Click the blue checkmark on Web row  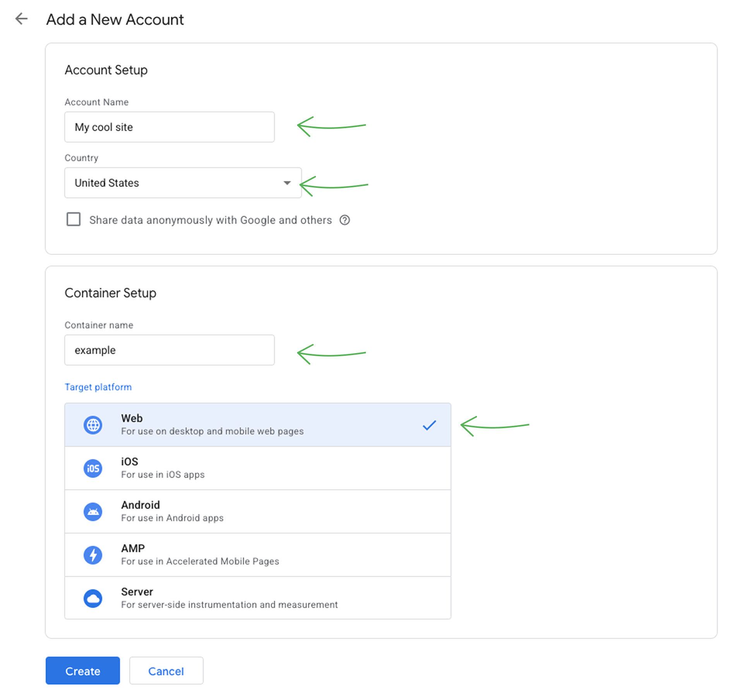pos(429,425)
